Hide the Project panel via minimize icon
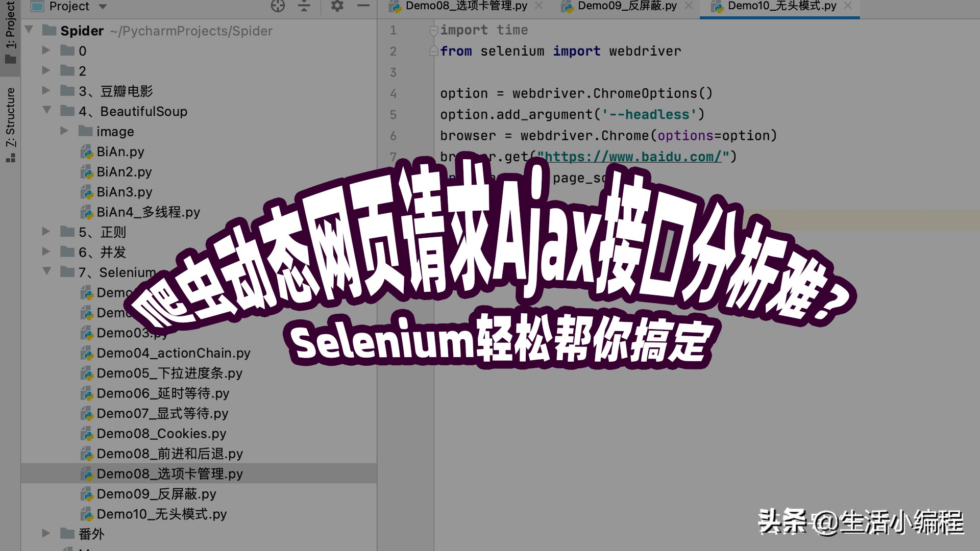The height and width of the screenshot is (551, 980). coord(363,6)
